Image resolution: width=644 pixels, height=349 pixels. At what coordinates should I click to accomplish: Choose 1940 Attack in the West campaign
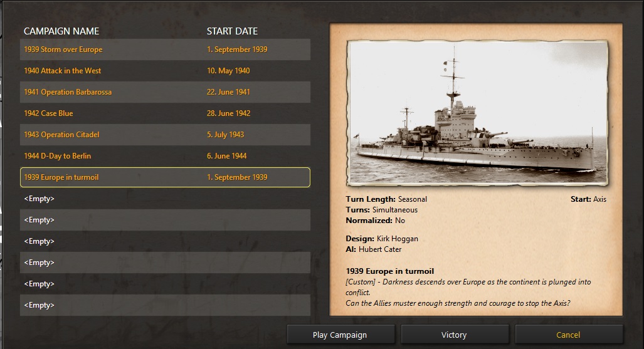click(63, 71)
